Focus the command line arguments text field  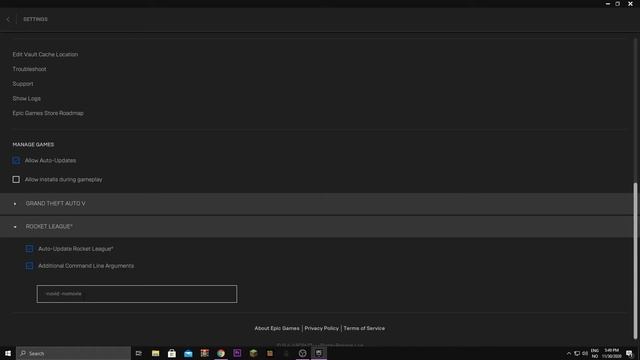137,294
